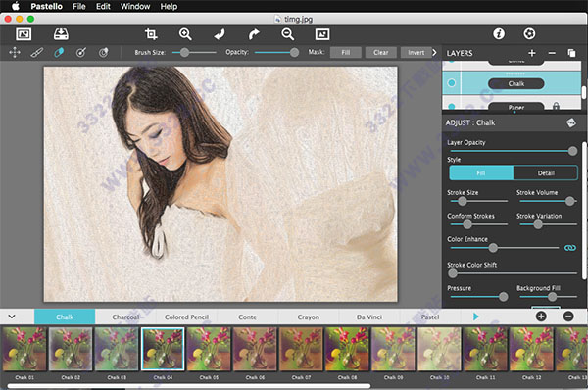This screenshot has height=390, width=588.
Task: Click the mask Clear button
Action: (381, 53)
